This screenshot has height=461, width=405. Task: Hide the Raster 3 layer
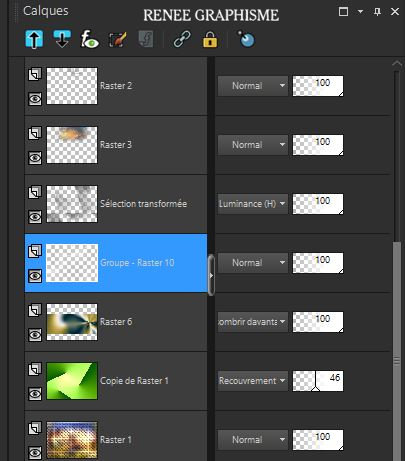click(x=35, y=158)
